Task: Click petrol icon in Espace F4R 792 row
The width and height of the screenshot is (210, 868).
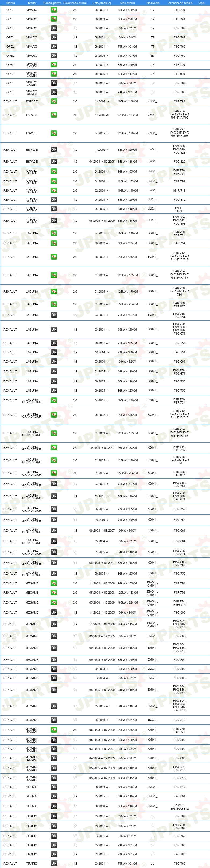Action: click(54, 101)
